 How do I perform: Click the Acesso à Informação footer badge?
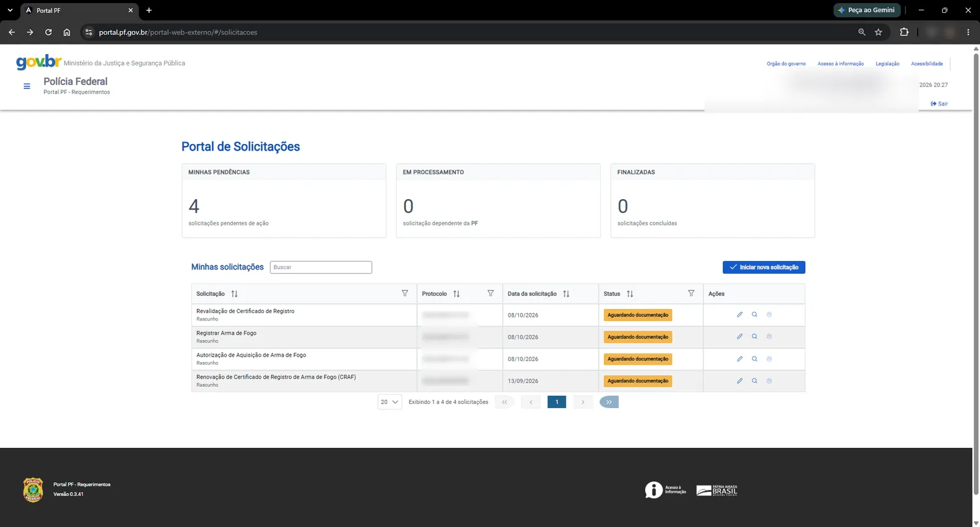[665, 490]
